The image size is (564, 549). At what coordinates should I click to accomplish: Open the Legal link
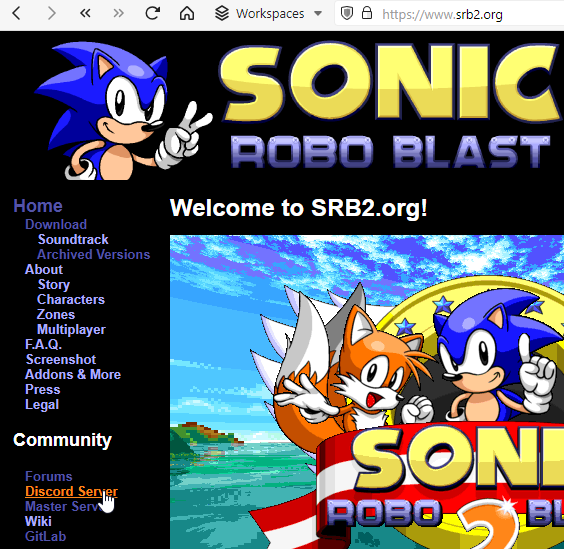[x=42, y=405]
